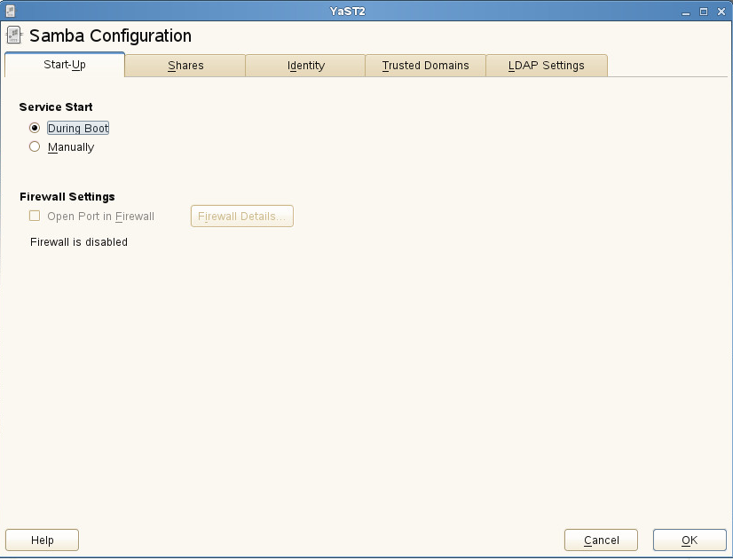Click the Service Start heading

56,107
